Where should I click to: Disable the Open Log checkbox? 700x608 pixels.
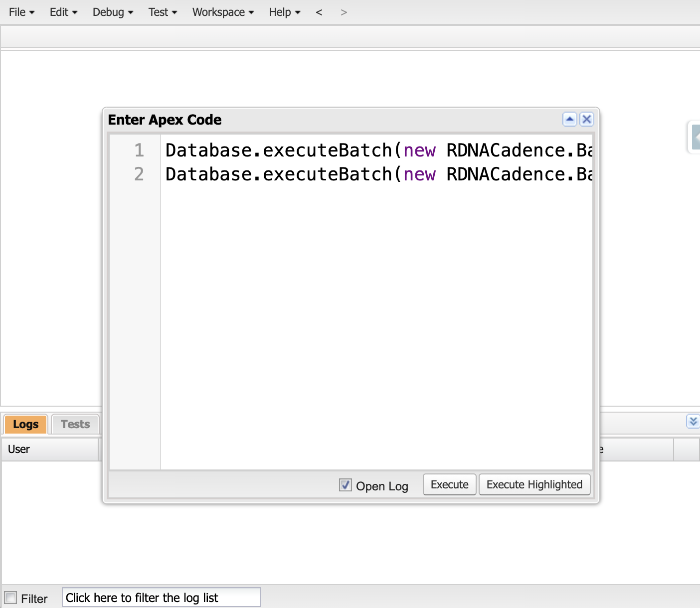pos(345,485)
